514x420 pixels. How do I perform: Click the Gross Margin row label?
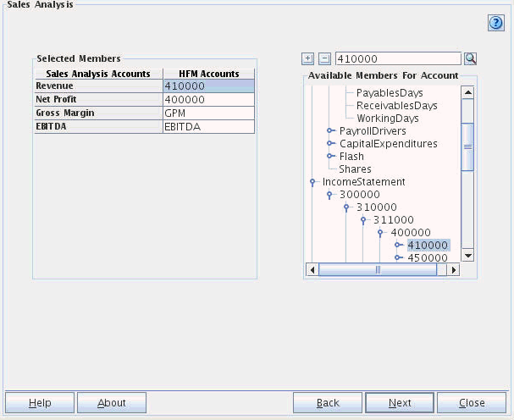pos(99,113)
